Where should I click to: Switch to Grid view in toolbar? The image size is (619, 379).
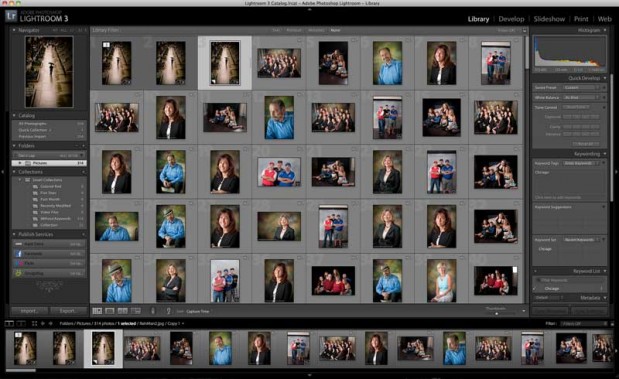97,311
